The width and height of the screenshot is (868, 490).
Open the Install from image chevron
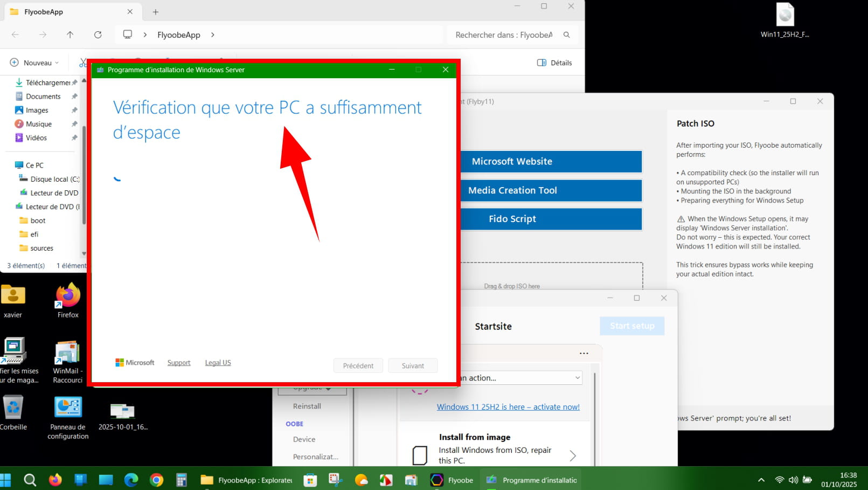(x=573, y=456)
